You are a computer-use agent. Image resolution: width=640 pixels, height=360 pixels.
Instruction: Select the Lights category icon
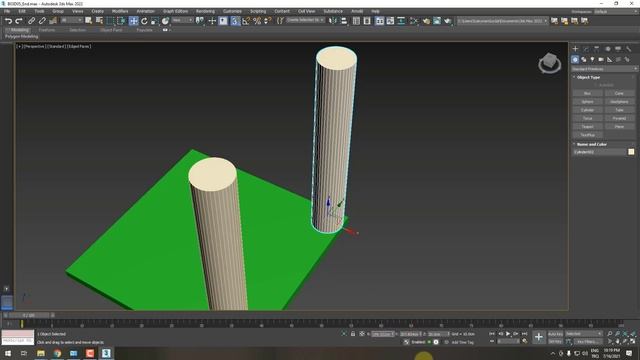(592, 60)
